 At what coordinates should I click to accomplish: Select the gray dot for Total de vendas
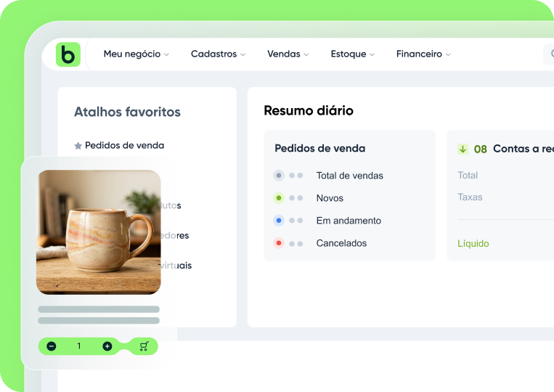279,176
